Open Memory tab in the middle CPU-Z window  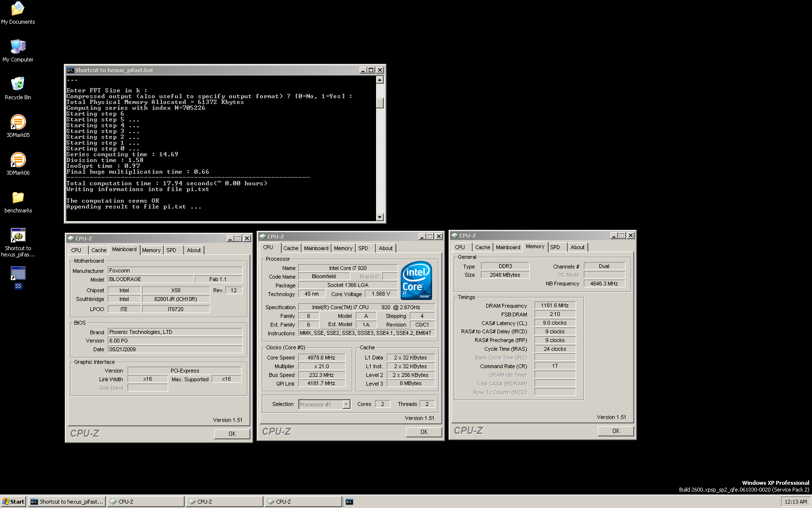[343, 248]
